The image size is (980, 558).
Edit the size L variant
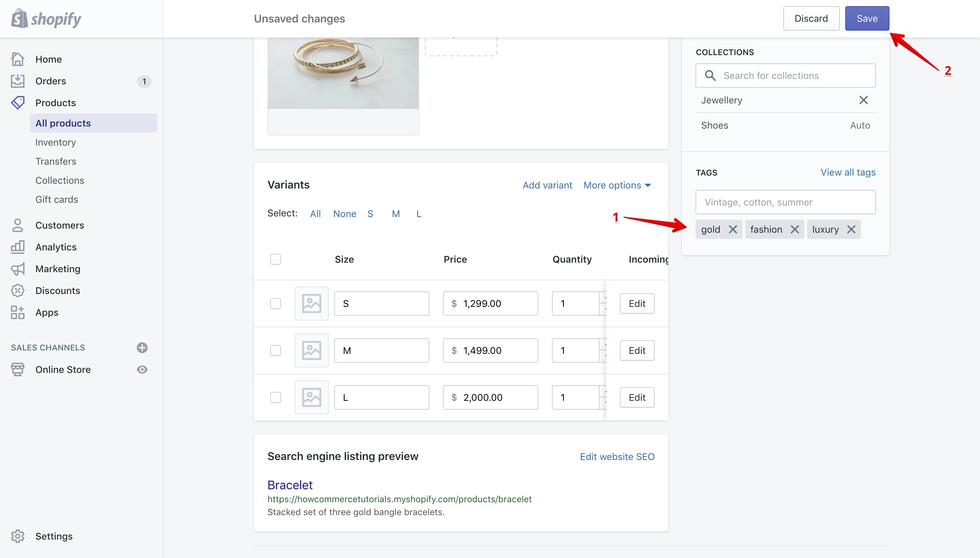pos(637,397)
